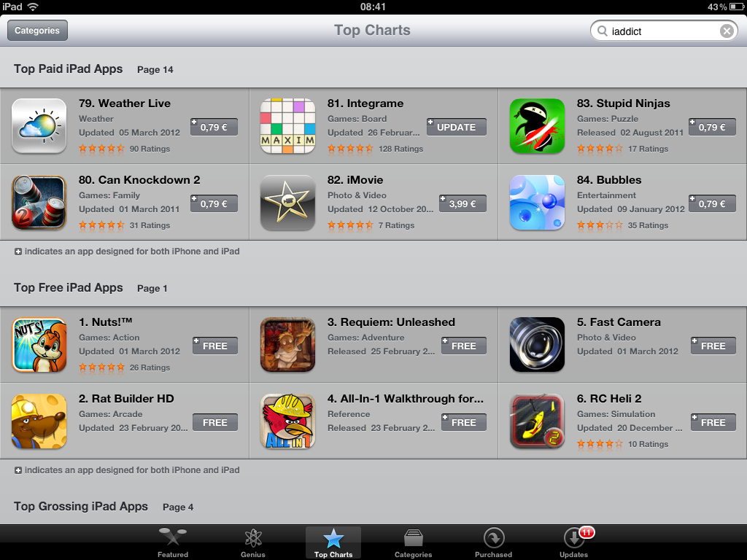Open the Genius tab
The height and width of the screenshot is (560, 747).
pos(253,542)
